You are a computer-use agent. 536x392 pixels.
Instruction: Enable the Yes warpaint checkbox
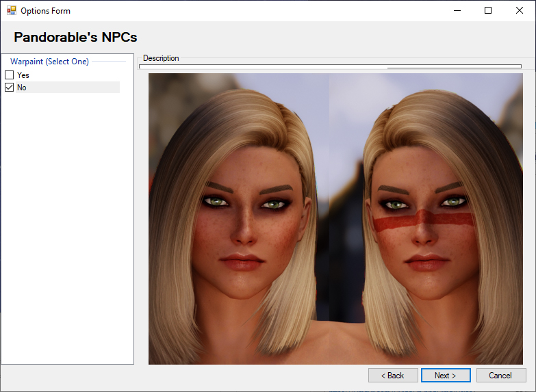[9, 75]
